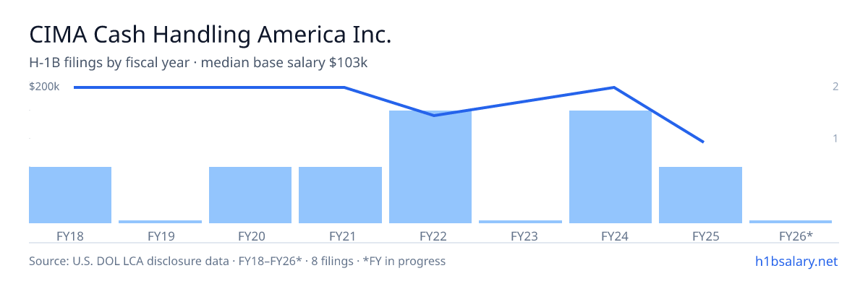
Task: Click the $200k salary axis label
Action: coord(44,87)
